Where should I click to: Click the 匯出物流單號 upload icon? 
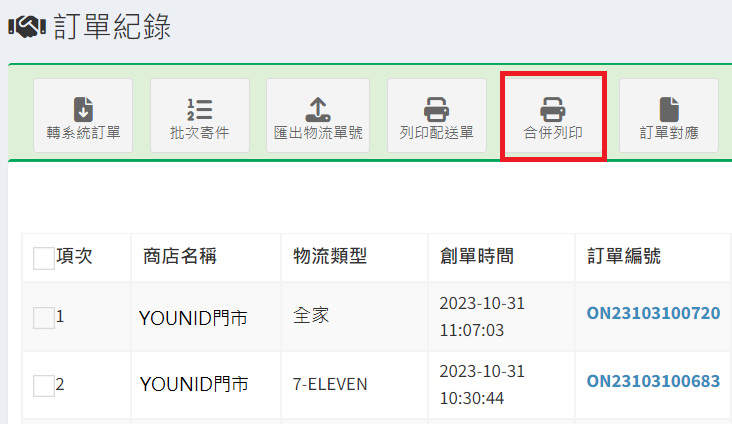coord(317,107)
